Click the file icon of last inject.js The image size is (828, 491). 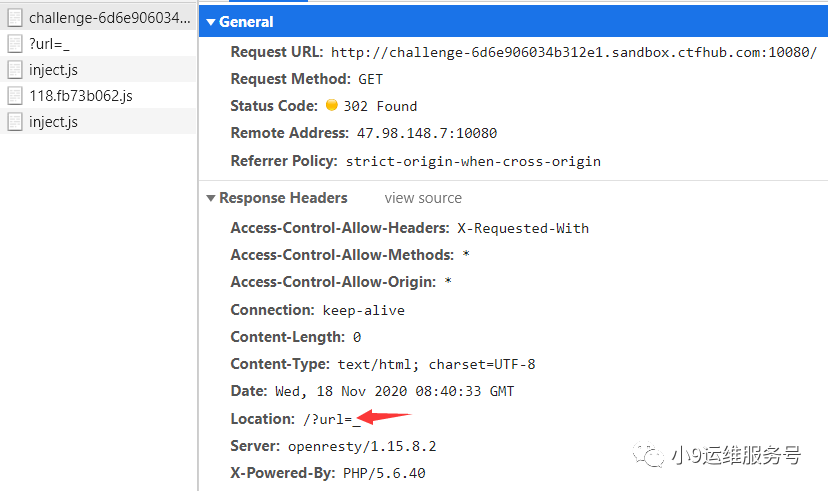pyautogui.click(x=14, y=122)
